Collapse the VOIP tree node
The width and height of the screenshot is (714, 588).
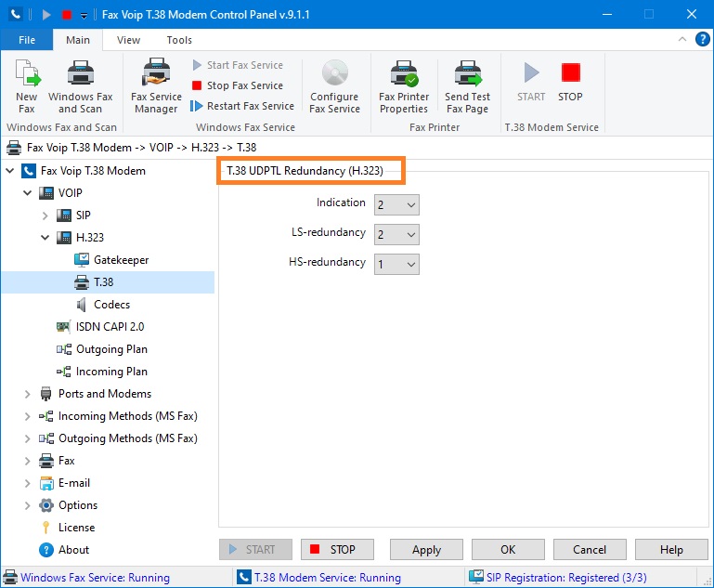(x=27, y=193)
